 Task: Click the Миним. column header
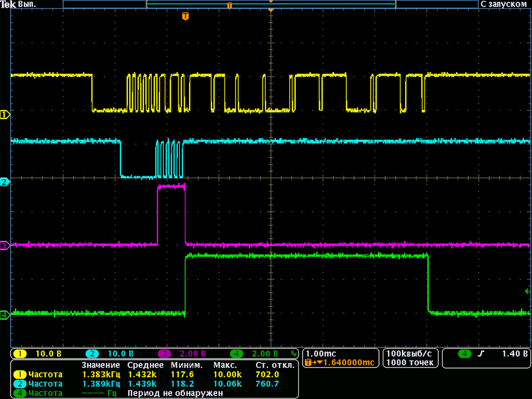[187, 365]
